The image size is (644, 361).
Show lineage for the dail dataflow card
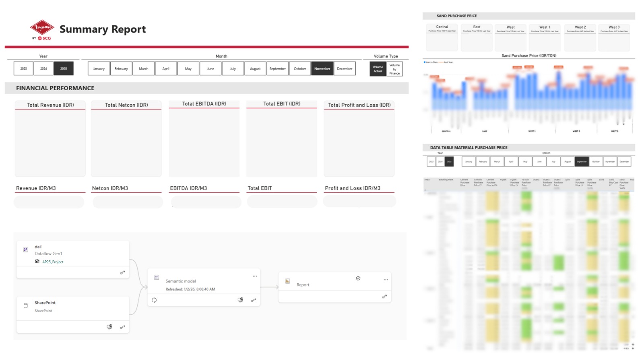pos(122,272)
